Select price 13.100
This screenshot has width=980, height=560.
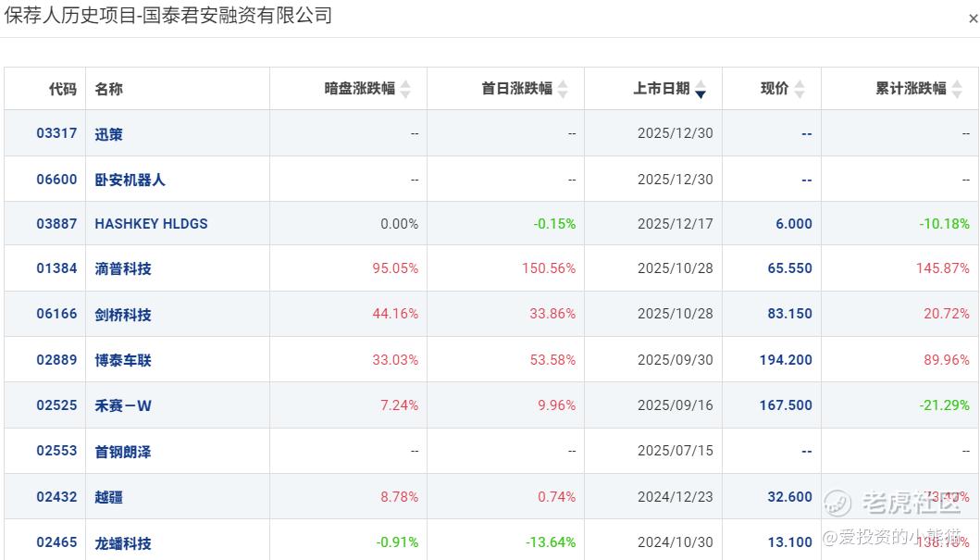790,541
